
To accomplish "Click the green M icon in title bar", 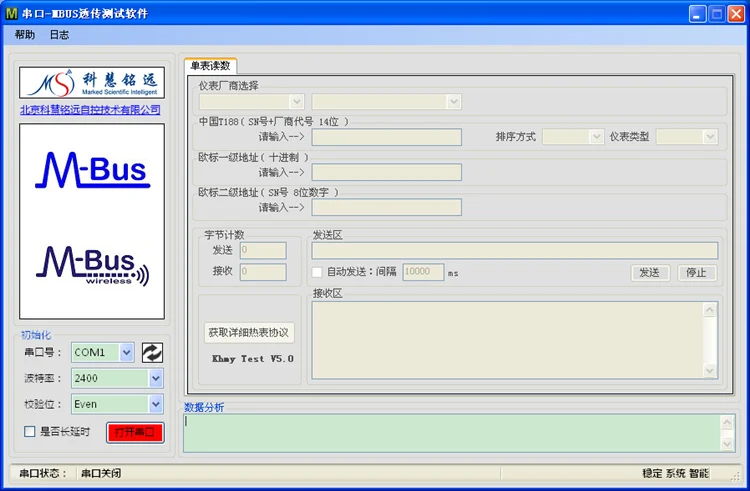I will (11, 13).
